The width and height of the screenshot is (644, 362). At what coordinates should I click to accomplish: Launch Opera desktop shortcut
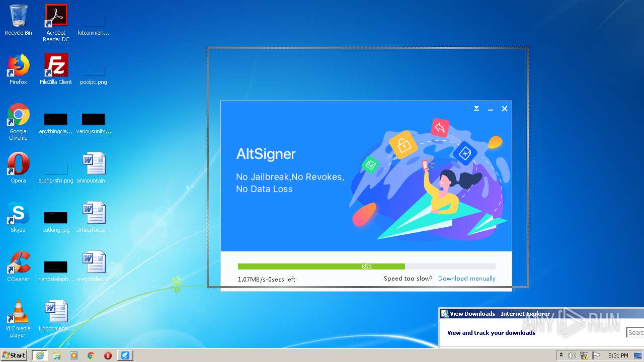[18, 168]
